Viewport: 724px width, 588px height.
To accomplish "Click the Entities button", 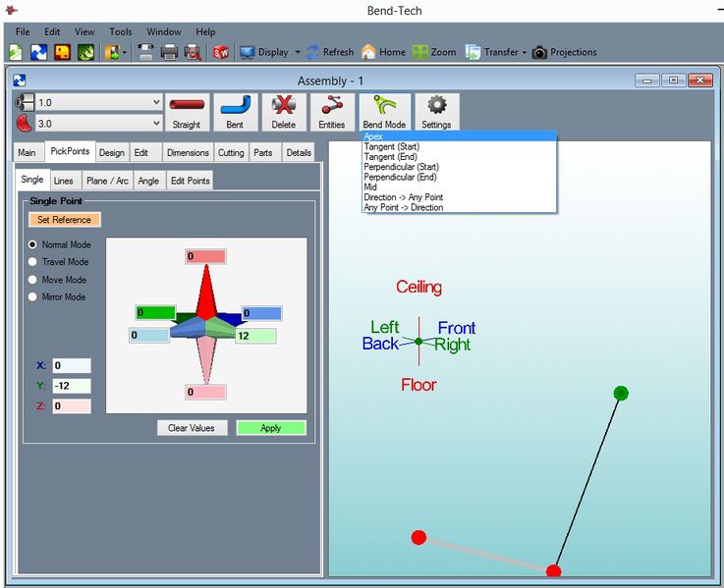I will point(332,112).
